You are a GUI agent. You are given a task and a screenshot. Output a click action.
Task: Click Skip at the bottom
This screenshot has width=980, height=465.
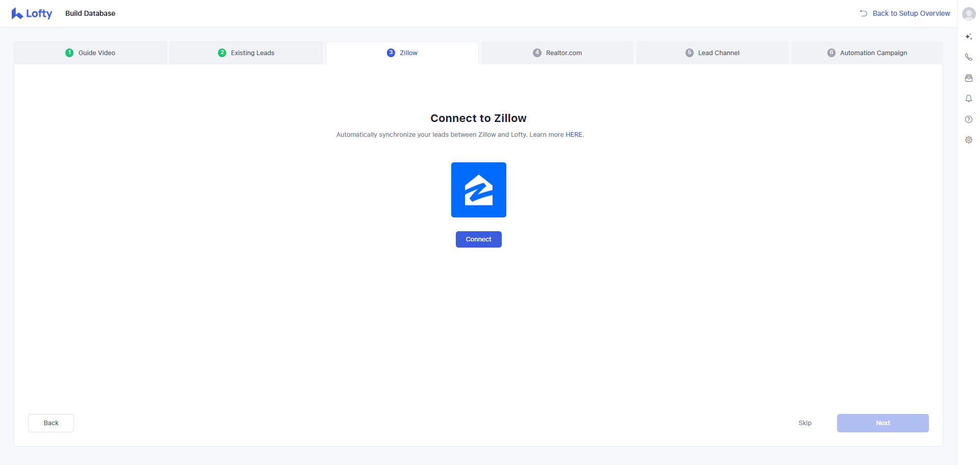click(804, 423)
